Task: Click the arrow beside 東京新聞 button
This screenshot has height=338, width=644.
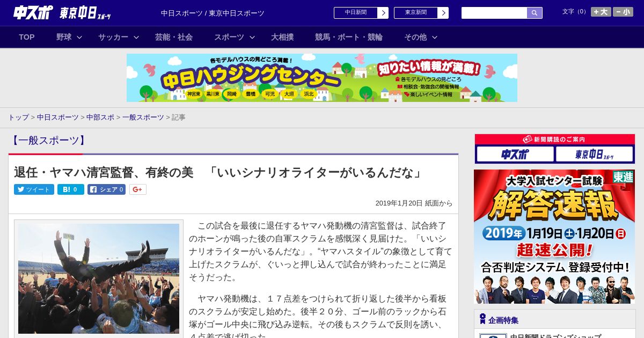Action: pyautogui.click(x=443, y=13)
